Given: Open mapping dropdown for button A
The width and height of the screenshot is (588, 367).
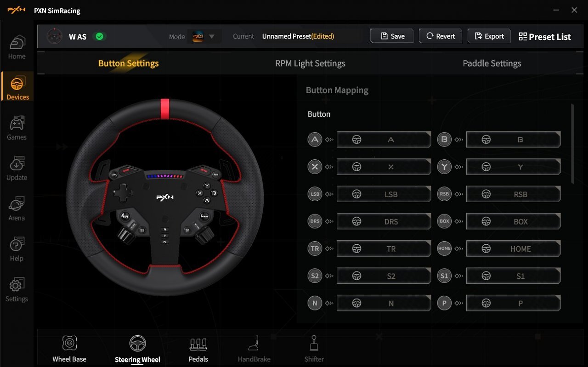Looking at the screenshot, I should [x=384, y=140].
